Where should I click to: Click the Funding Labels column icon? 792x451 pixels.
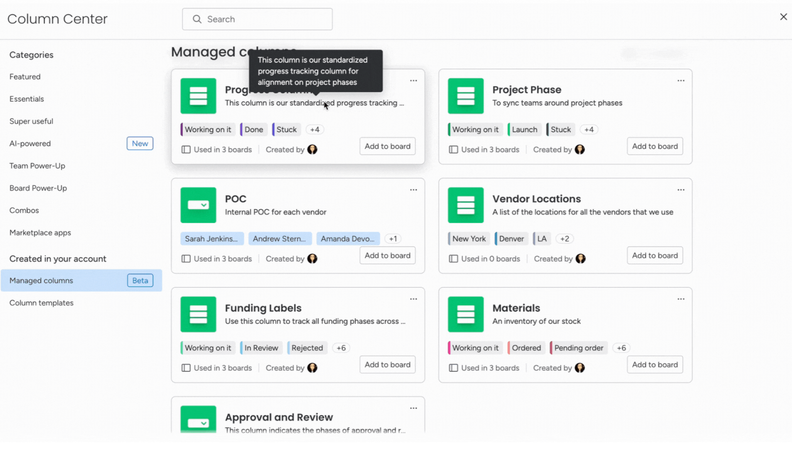click(x=198, y=314)
